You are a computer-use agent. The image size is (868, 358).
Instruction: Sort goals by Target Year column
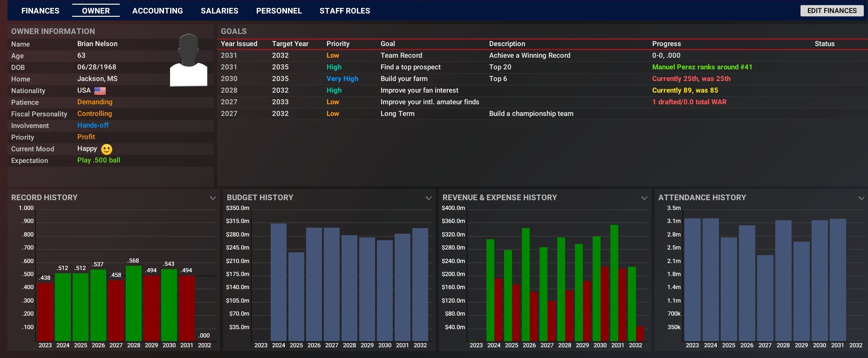pyautogui.click(x=290, y=44)
